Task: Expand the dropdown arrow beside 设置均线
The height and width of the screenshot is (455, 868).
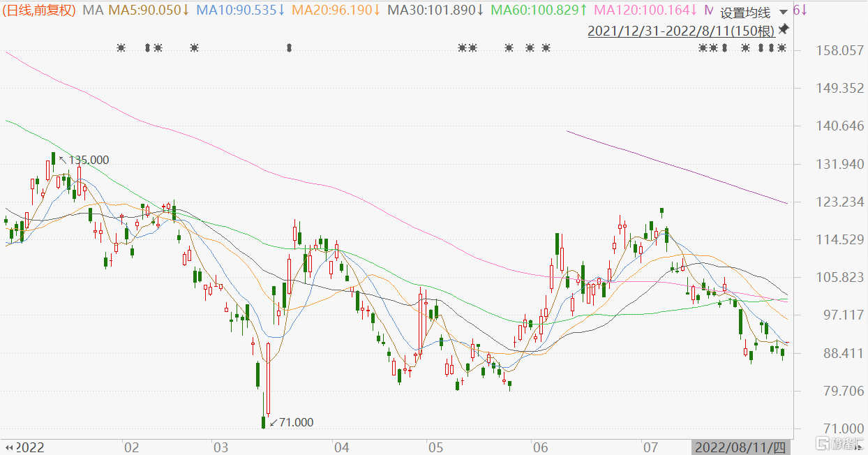Action: coord(784,12)
